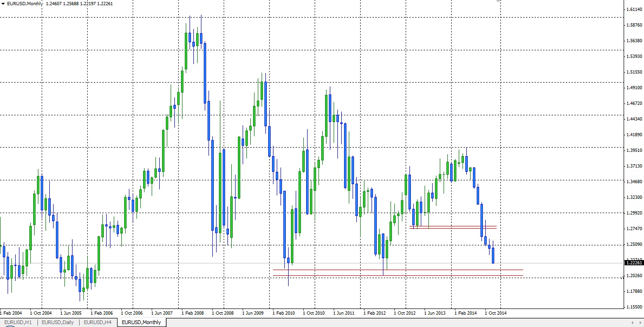Viewport: 644px width, 327px height.
Task: Click the 1 Oct 2014 date label
Action: [x=496, y=313]
